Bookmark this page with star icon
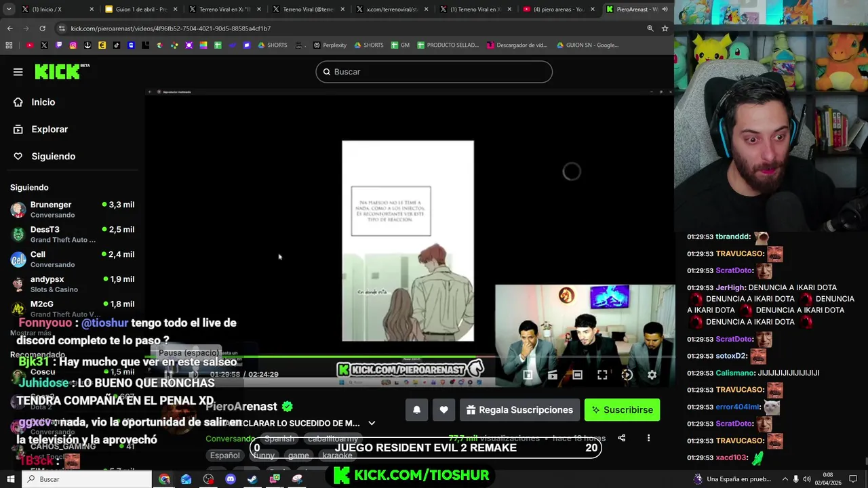The width and height of the screenshot is (868, 488). pos(665,28)
